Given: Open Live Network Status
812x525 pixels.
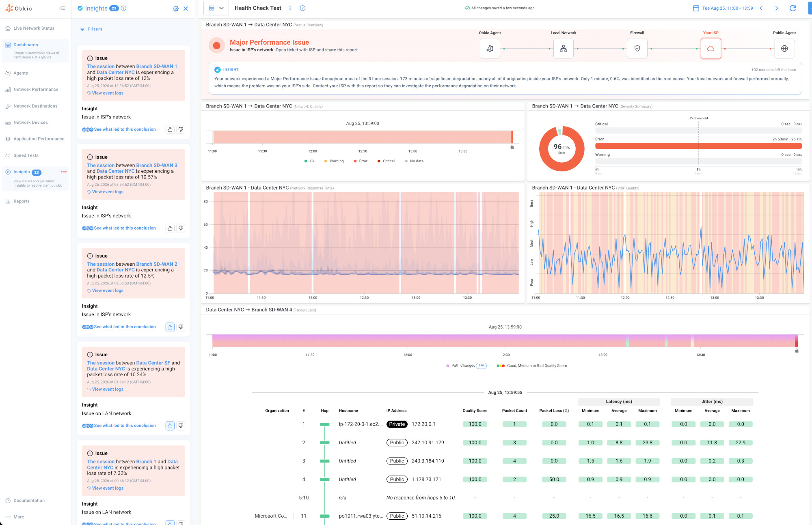Looking at the screenshot, I should pyautogui.click(x=34, y=28).
